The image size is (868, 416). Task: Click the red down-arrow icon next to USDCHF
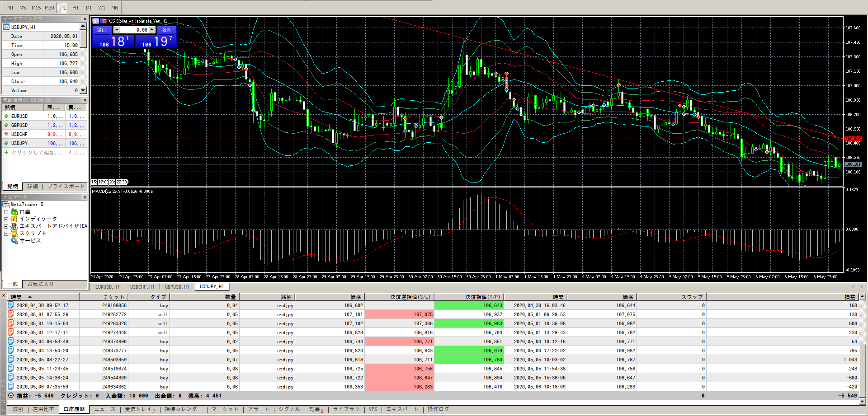6,134
